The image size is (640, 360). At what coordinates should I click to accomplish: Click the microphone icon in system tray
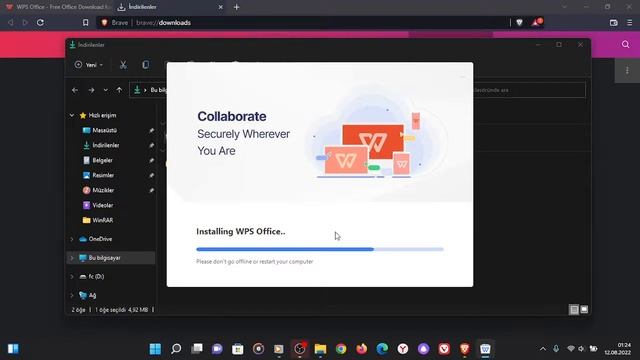pos(556,349)
